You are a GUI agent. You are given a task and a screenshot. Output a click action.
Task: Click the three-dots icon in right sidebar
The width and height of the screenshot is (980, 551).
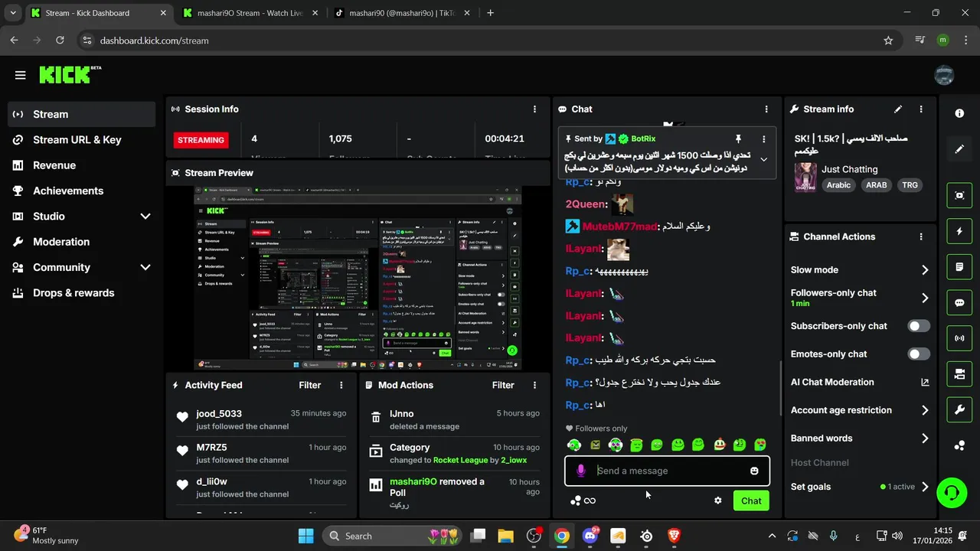coord(959,445)
